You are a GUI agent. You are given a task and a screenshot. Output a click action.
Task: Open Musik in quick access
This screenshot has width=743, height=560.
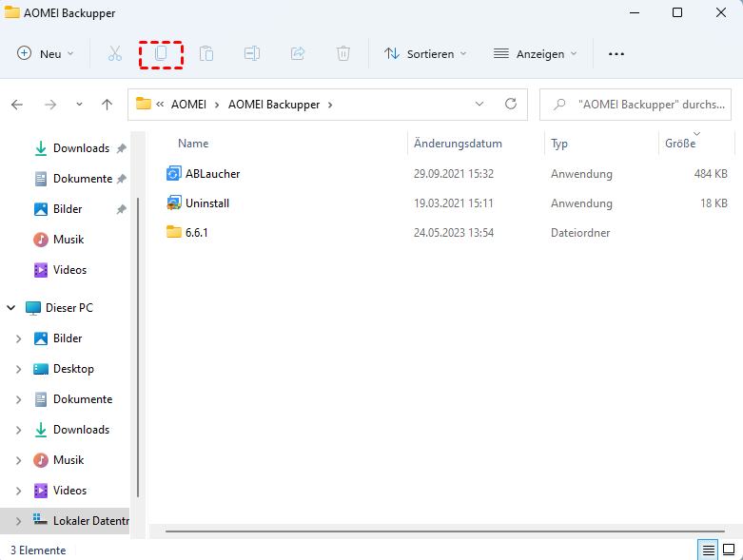pos(68,239)
